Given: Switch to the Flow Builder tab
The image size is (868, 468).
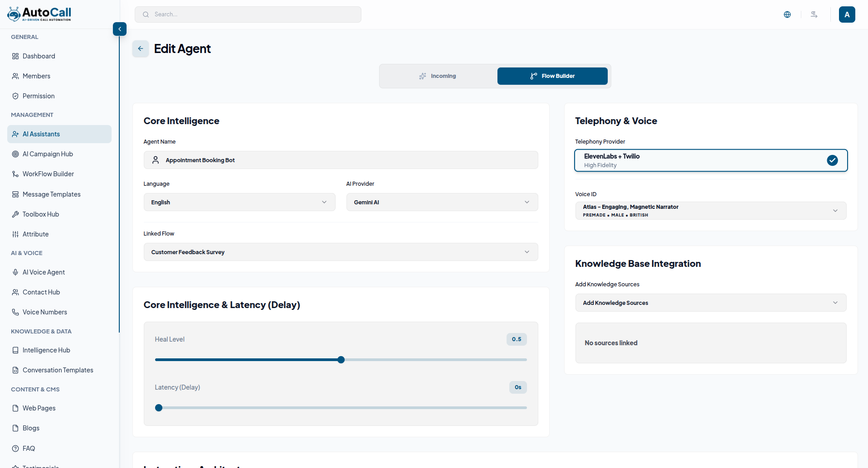Looking at the screenshot, I should 552,76.
